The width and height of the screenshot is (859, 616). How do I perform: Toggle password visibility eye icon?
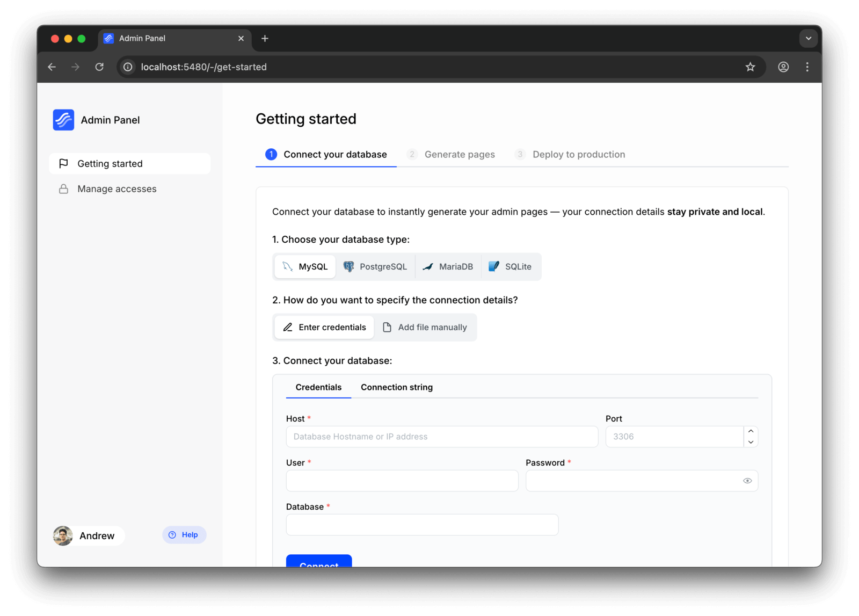click(747, 481)
